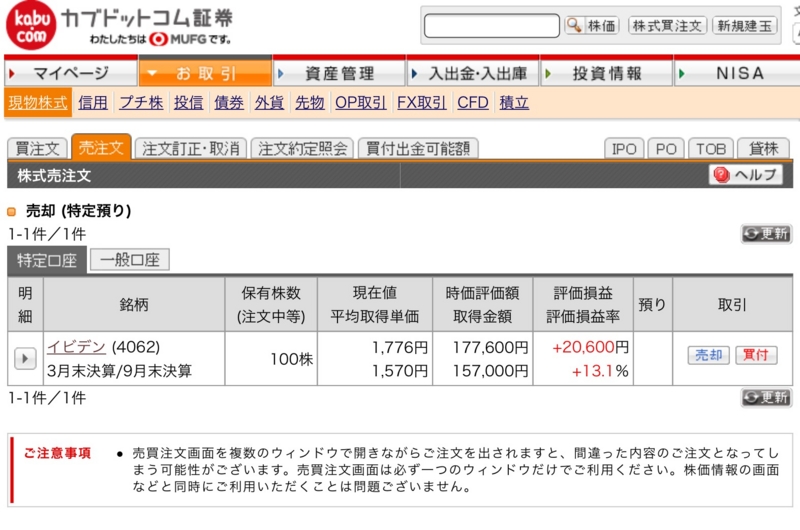Select the 一般口座 account tab

tap(130, 260)
